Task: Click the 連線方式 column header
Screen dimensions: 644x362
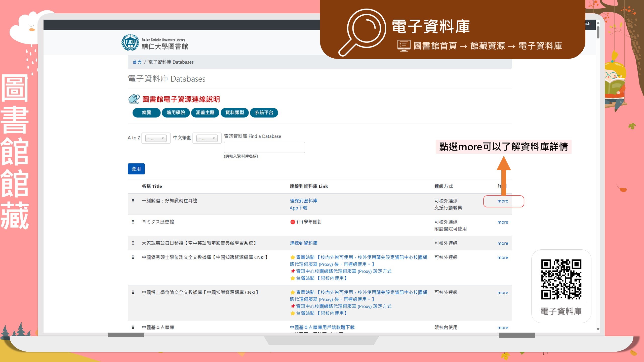Action: click(443, 186)
